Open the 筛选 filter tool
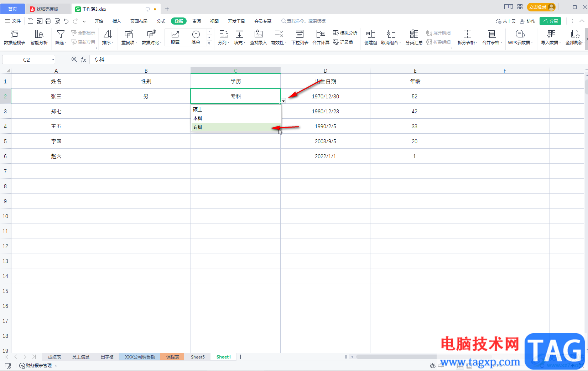Viewport: 588px width, 371px height. (61, 37)
